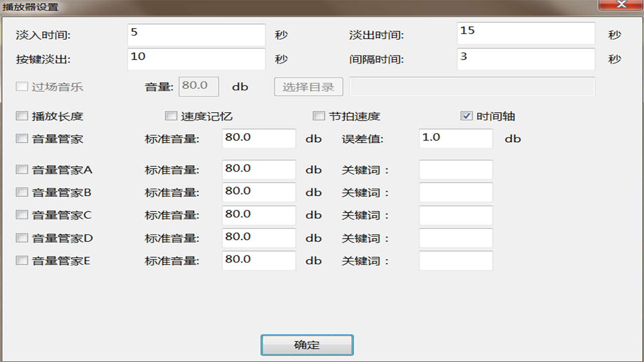Enable the 播放长度 checkbox
This screenshot has height=362, width=644.
pyautogui.click(x=22, y=116)
